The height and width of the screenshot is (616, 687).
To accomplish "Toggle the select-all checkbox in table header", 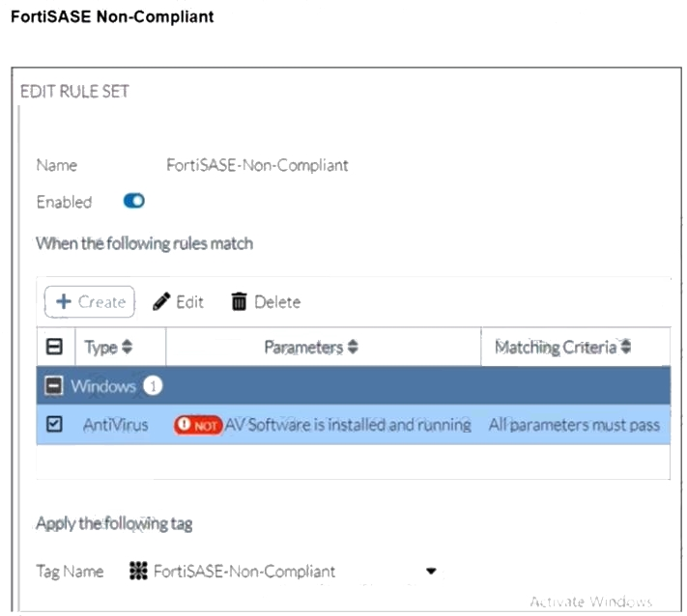I will [54, 347].
